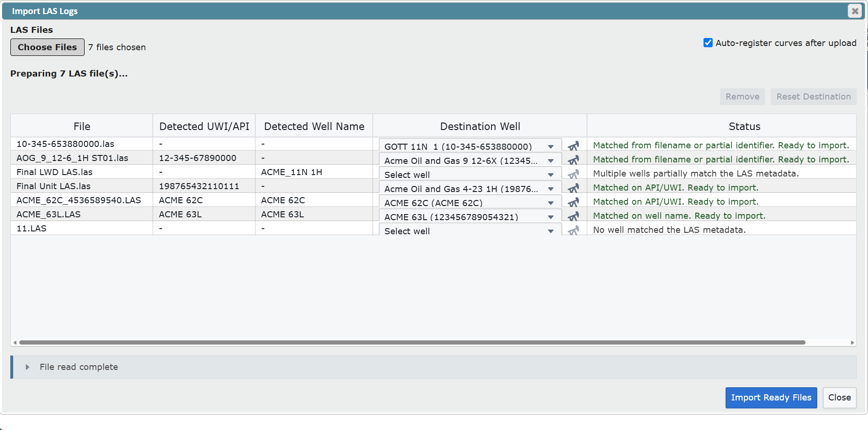Click the Detected UWI/API column header
868x430 pixels.
coord(204,126)
